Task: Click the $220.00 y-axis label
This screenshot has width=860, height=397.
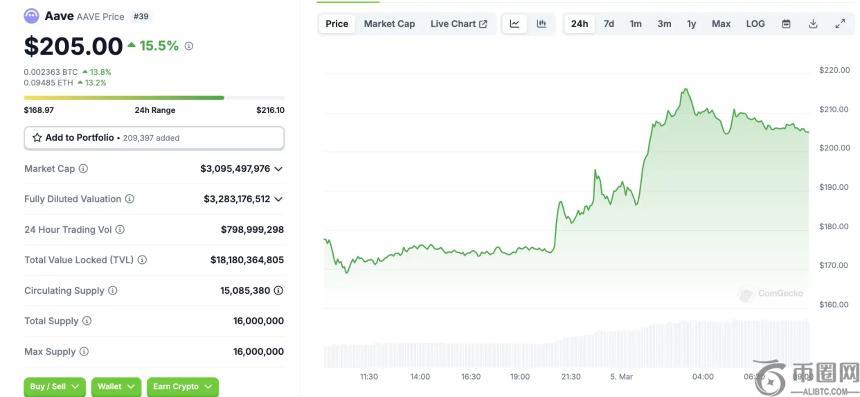Action: pos(834,70)
